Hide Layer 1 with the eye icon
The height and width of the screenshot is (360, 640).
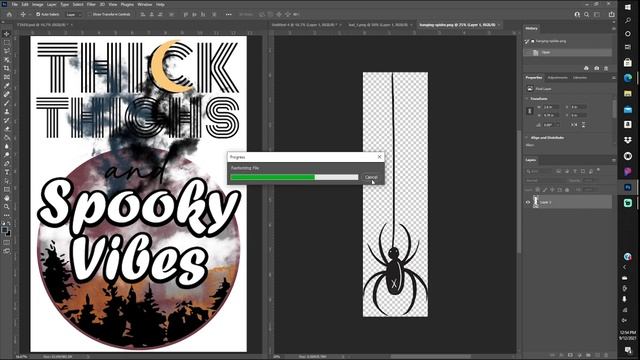coord(528,202)
